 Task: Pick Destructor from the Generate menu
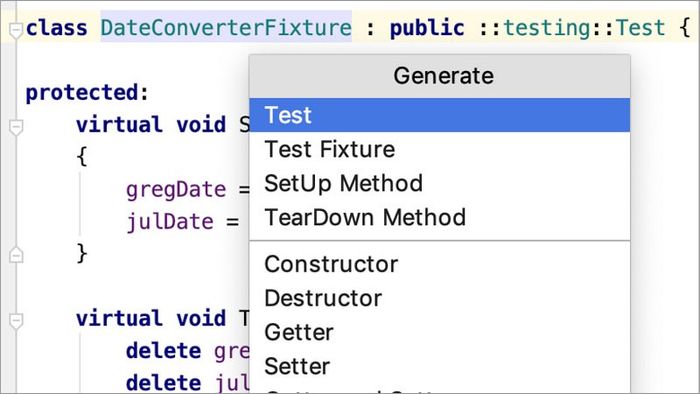pos(439,298)
